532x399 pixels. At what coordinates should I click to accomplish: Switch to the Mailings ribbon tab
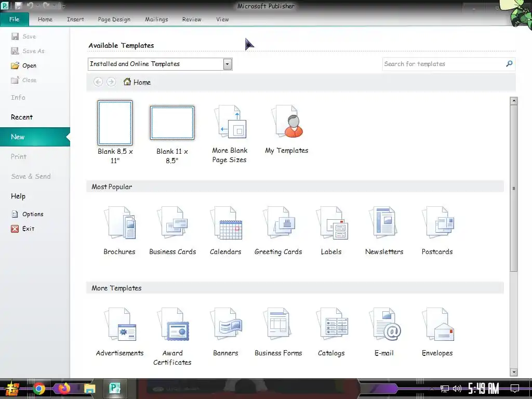[x=156, y=19]
